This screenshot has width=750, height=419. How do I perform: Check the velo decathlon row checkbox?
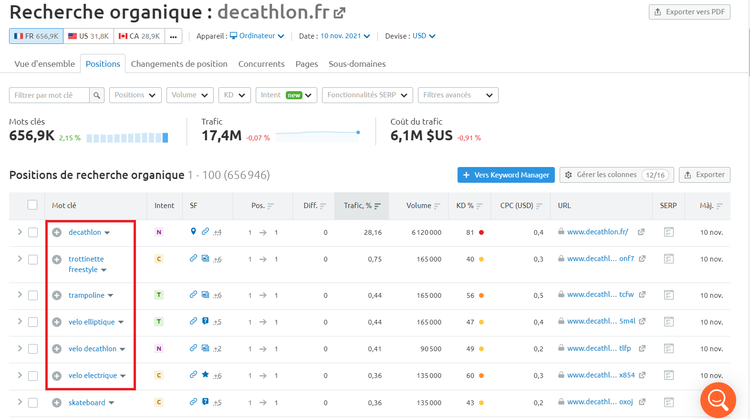(x=33, y=349)
